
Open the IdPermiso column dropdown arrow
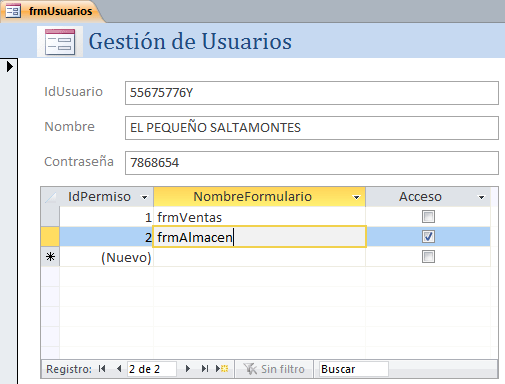(144, 197)
